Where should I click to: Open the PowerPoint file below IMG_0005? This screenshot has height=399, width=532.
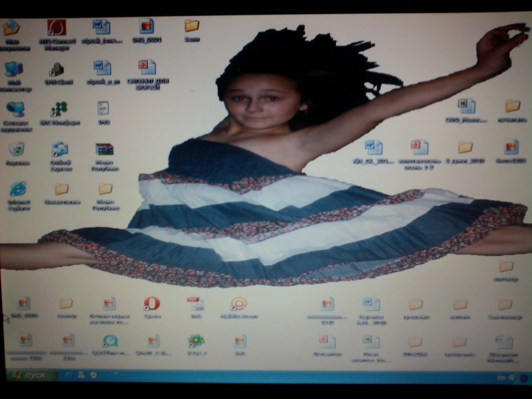tap(147, 68)
